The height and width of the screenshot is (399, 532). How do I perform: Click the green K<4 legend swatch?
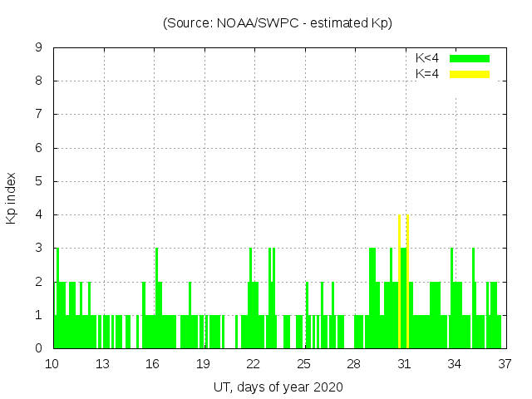(x=470, y=58)
